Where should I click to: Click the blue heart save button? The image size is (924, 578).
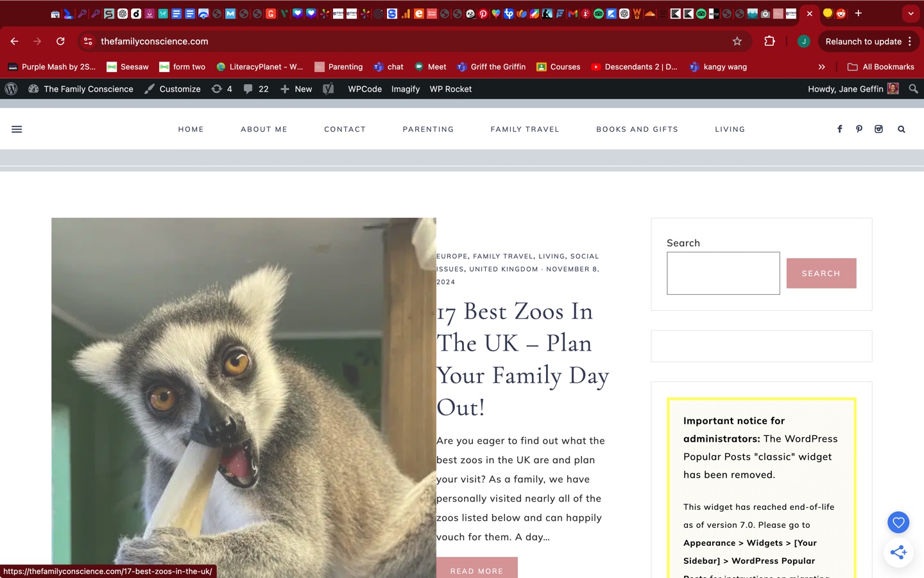898,522
